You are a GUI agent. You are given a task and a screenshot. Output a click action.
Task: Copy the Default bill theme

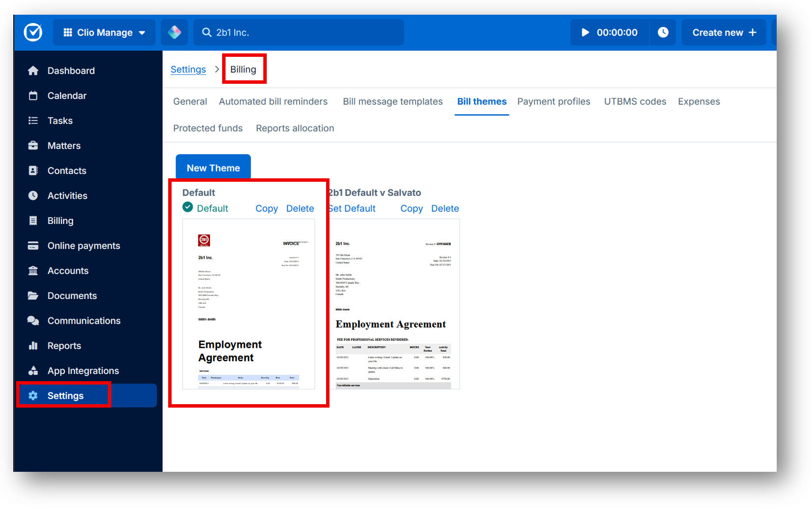pyautogui.click(x=266, y=208)
